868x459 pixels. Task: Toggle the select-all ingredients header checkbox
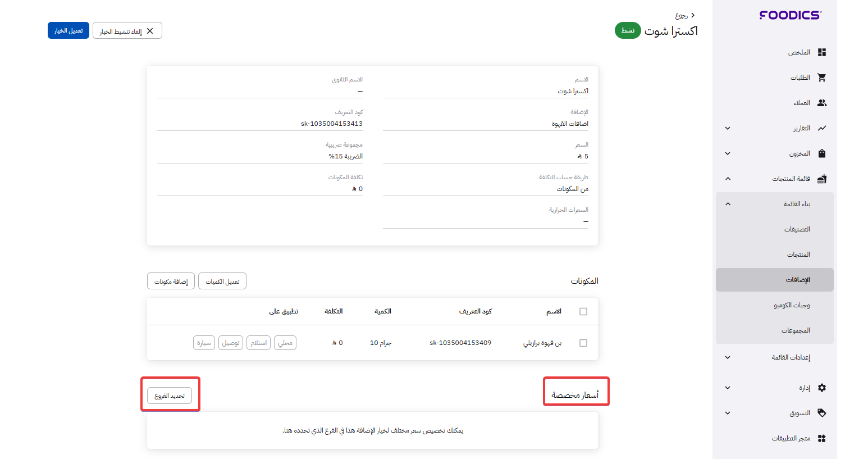click(583, 312)
